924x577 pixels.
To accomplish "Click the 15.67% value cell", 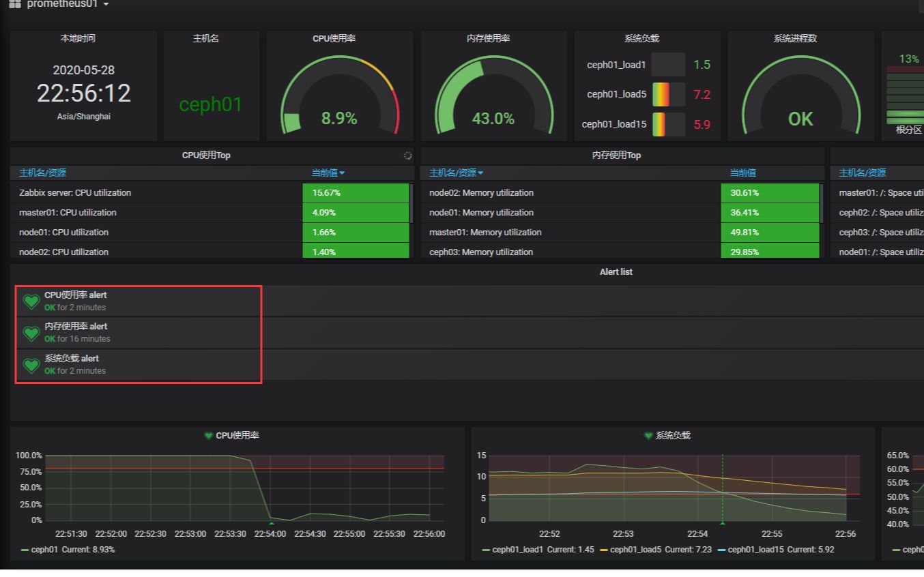I will coord(356,193).
